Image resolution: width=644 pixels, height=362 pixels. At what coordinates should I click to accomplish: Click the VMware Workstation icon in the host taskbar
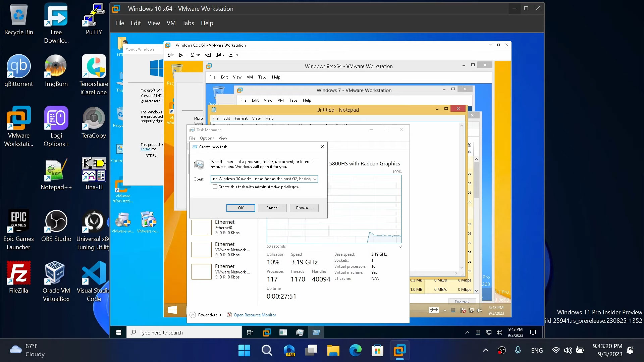click(399, 351)
